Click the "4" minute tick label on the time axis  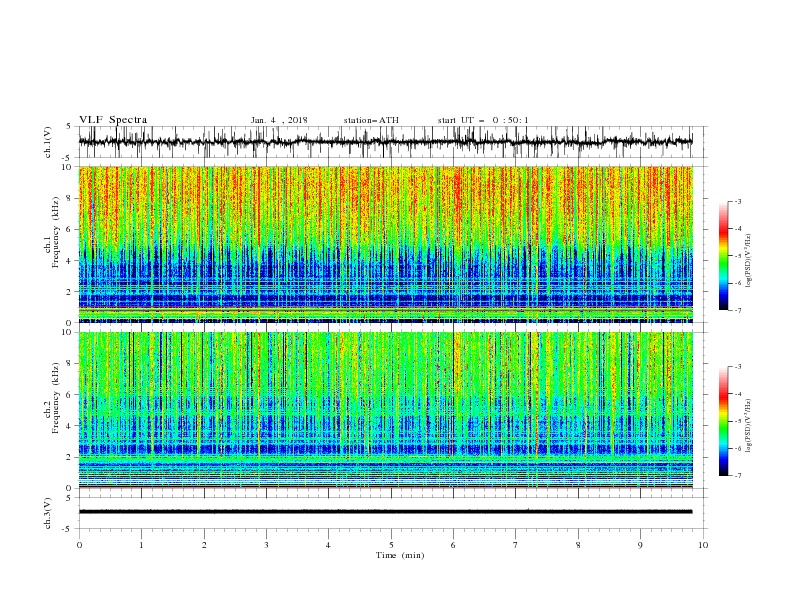[328, 545]
